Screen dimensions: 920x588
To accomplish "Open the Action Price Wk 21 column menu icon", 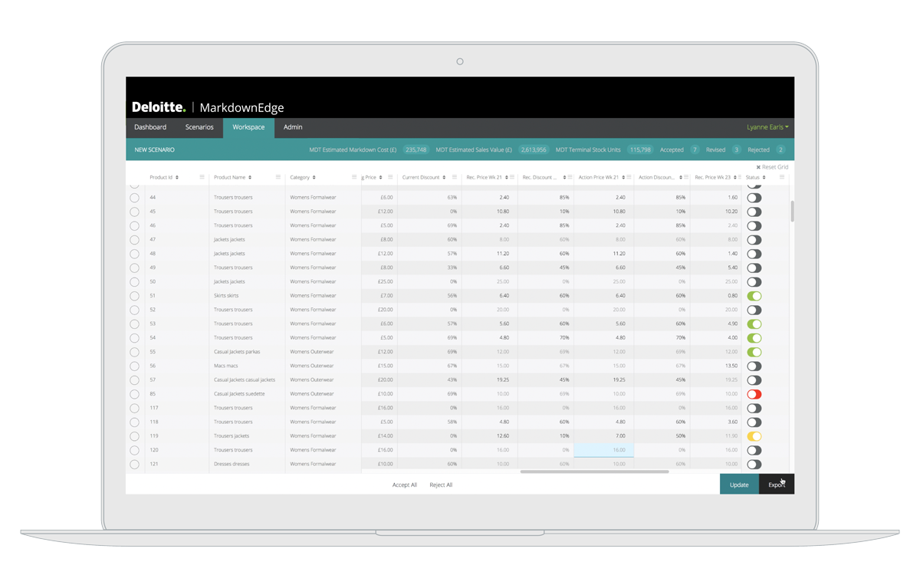I will point(629,177).
